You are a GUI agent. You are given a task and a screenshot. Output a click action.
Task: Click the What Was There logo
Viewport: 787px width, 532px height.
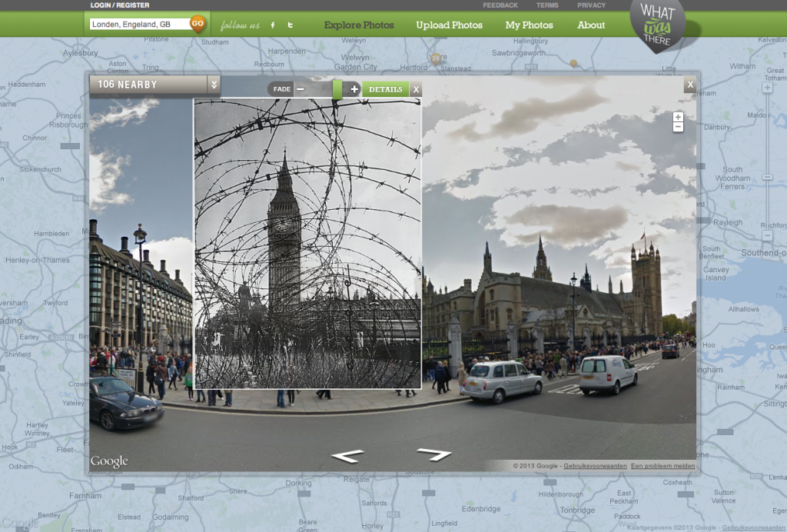656,26
